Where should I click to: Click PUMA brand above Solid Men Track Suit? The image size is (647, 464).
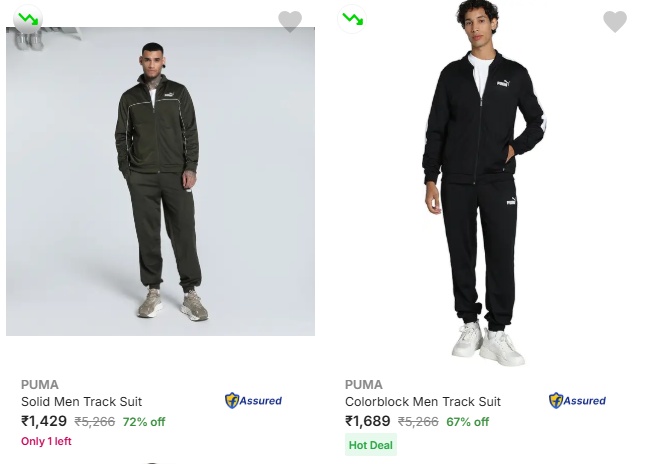[40, 384]
